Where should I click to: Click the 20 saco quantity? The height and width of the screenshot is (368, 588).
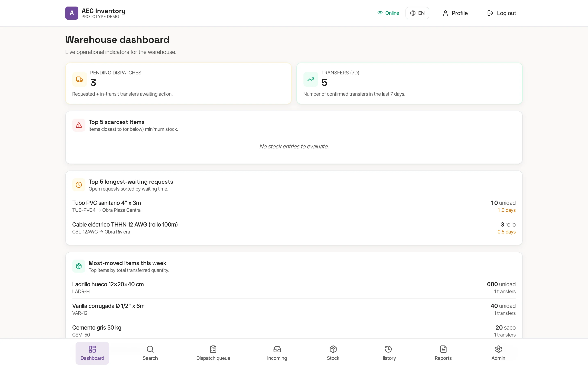(505, 328)
